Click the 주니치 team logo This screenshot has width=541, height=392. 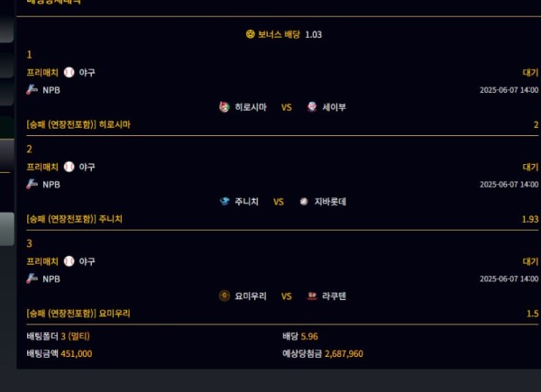click(x=225, y=201)
